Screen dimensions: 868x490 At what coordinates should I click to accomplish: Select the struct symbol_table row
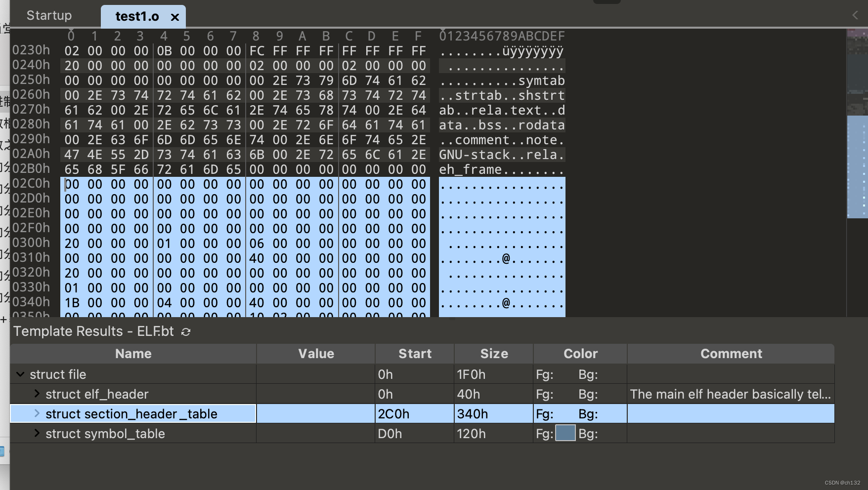point(422,433)
